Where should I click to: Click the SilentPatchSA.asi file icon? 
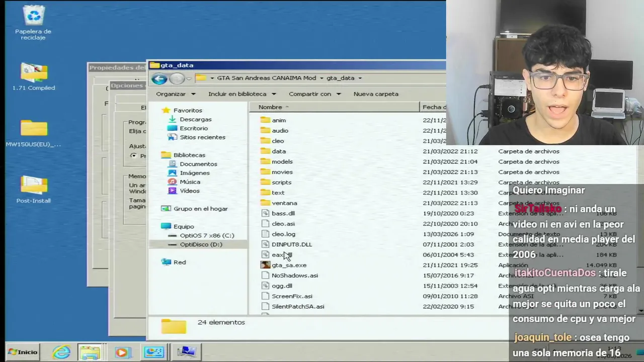tap(265, 307)
